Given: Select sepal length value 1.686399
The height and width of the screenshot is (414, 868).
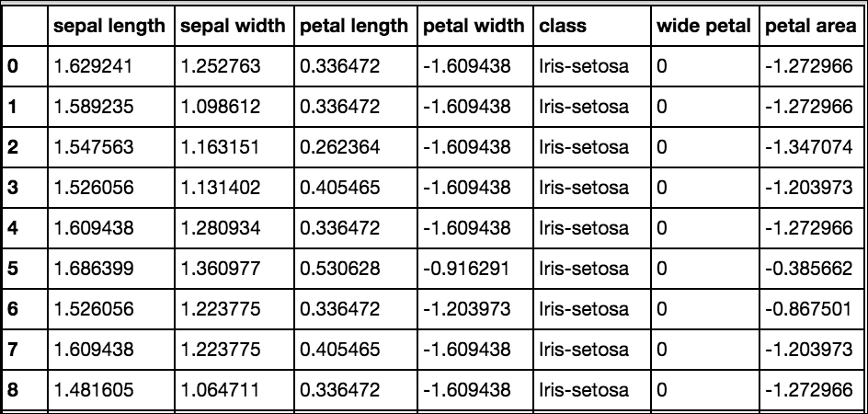Looking at the screenshot, I should pyautogui.click(x=94, y=269).
